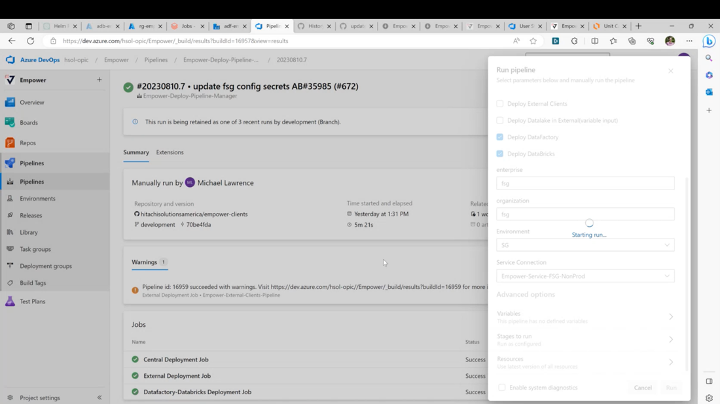Open the Environments sidebar item
The image size is (720, 404).
[37, 198]
